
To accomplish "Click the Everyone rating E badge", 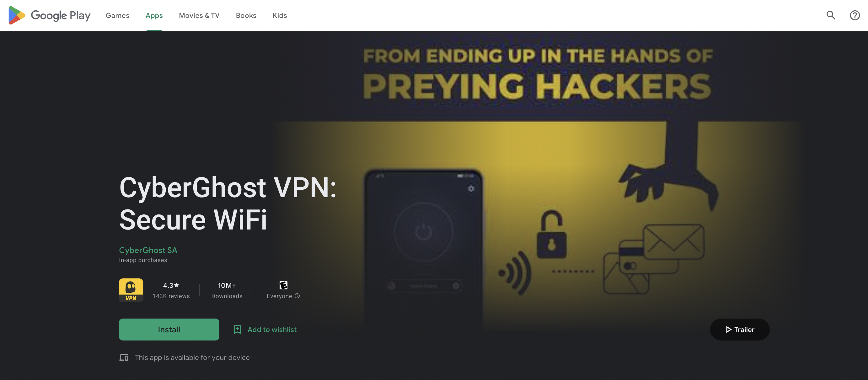I will [x=283, y=285].
